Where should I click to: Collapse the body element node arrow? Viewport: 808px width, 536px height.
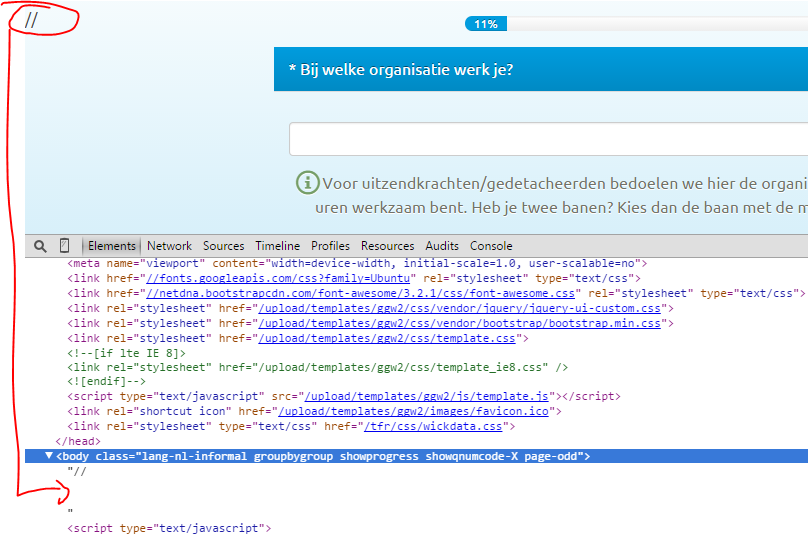point(48,456)
